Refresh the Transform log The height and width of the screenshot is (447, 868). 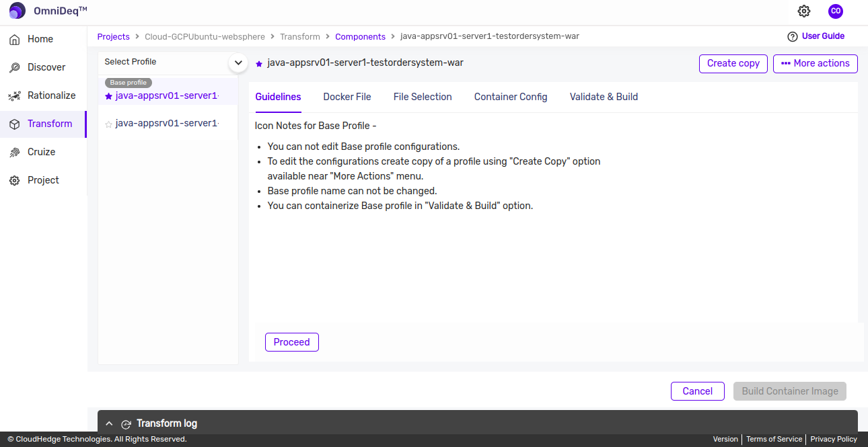pyautogui.click(x=126, y=424)
